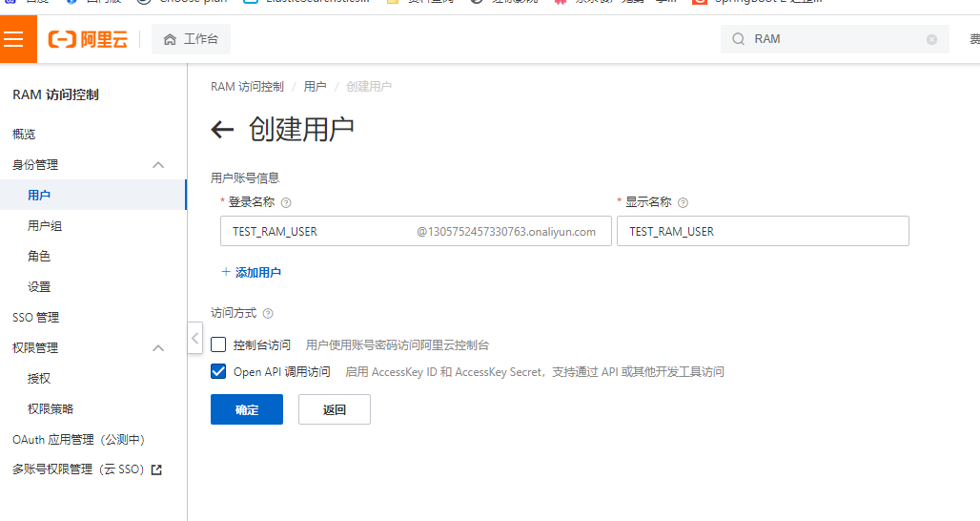Enable 控制台访问 checkbox

[218, 344]
